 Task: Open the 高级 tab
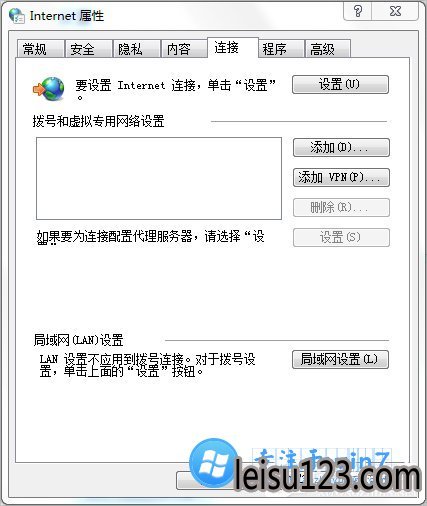point(328,49)
